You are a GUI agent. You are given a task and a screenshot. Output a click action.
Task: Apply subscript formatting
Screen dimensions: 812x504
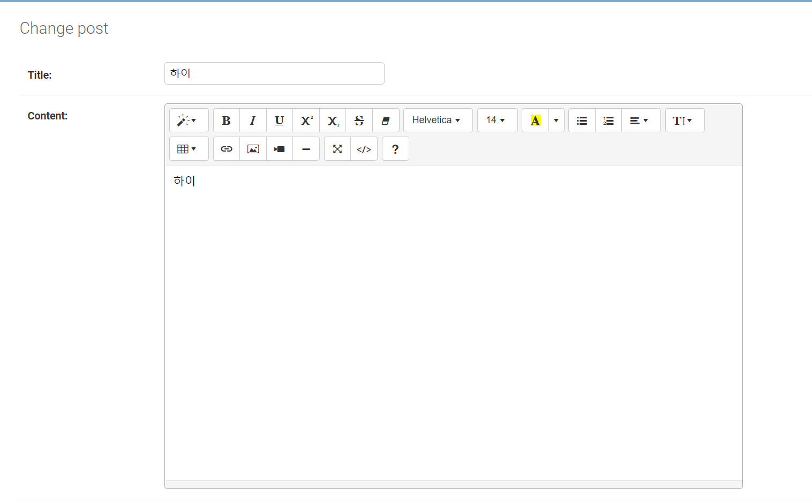point(333,120)
